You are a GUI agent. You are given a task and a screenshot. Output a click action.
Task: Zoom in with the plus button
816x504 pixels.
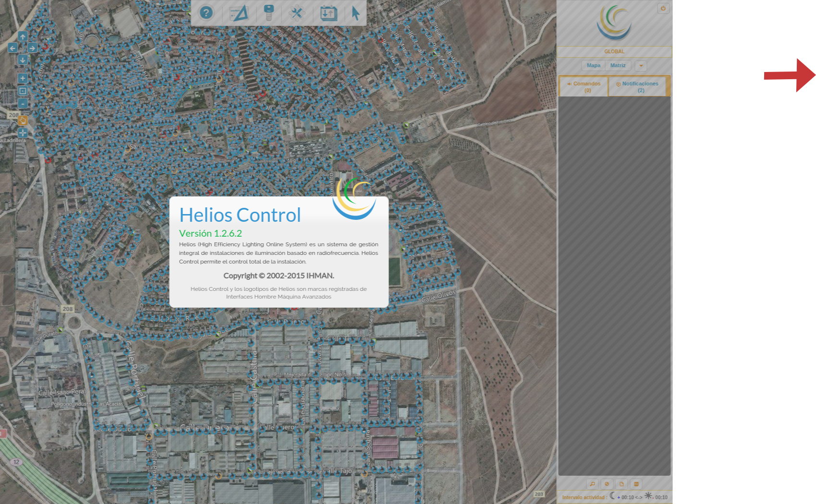(x=23, y=78)
